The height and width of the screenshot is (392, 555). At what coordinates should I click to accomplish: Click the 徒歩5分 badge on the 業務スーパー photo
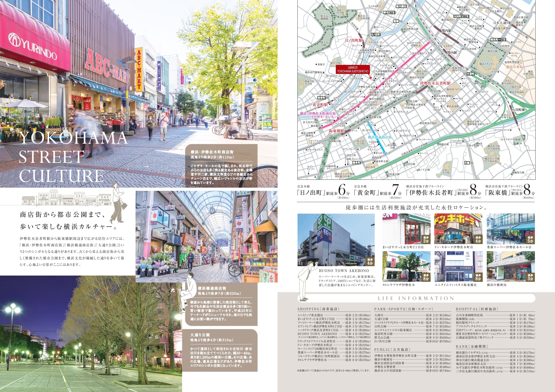point(530,239)
